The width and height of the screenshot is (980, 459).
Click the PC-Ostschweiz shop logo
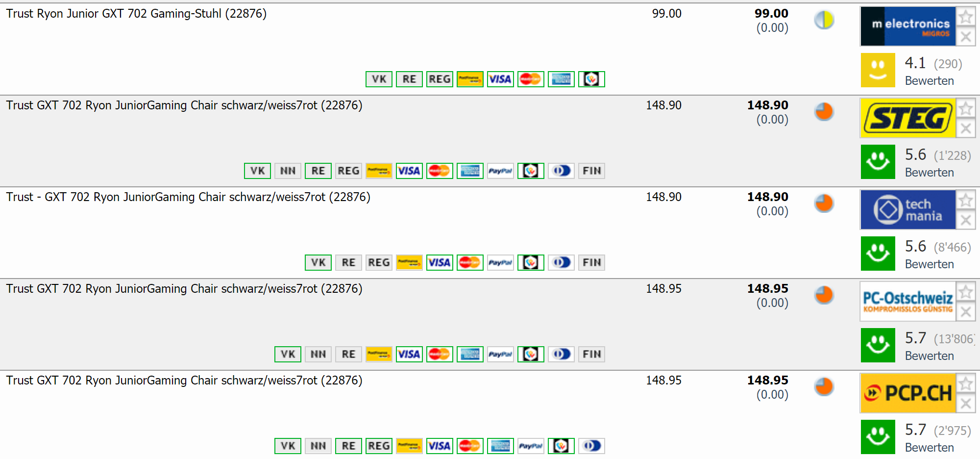click(x=908, y=302)
